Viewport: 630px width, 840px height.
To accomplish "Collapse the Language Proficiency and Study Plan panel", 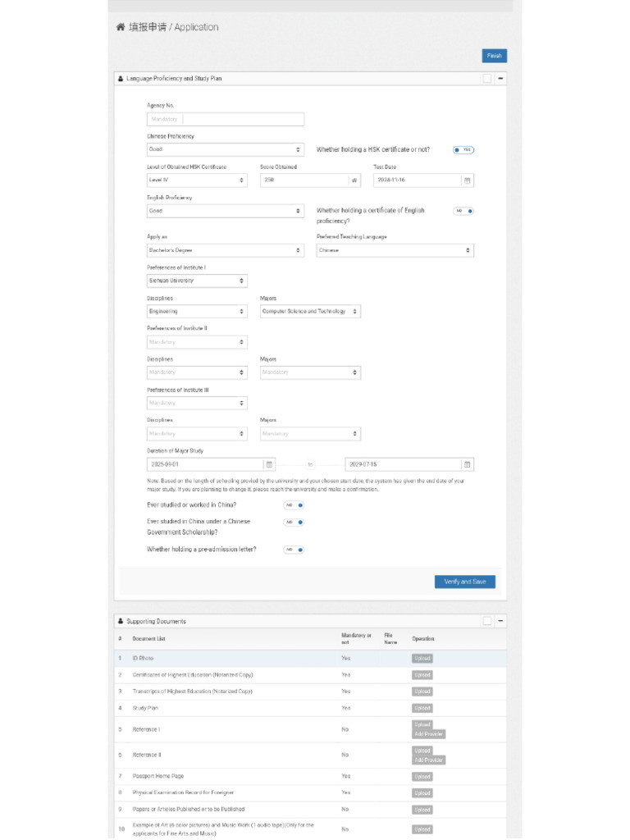I will [500, 79].
